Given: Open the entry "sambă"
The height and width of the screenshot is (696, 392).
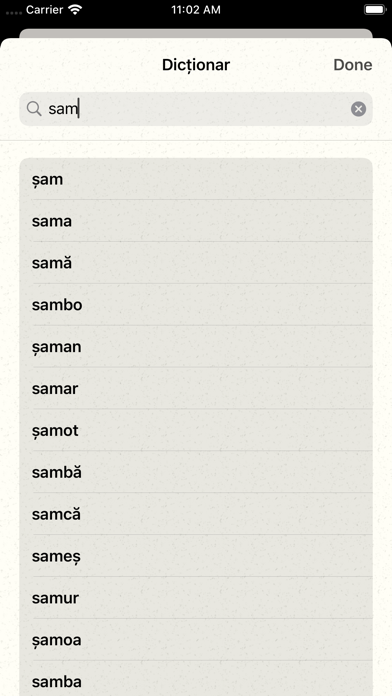Looking at the screenshot, I should (x=196, y=472).
